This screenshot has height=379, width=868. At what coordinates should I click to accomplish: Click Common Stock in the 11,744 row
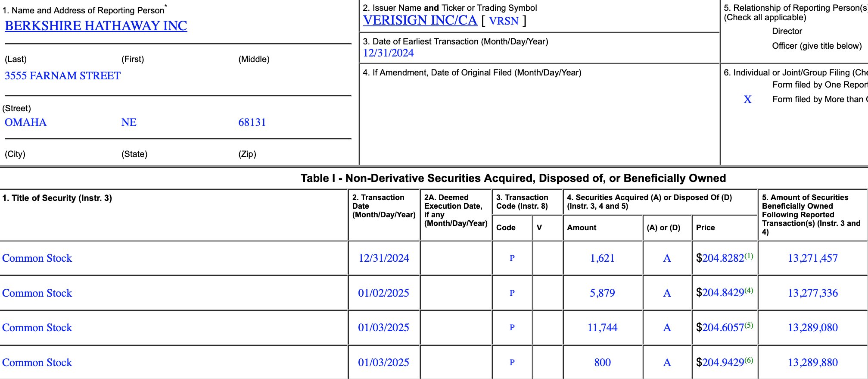[37, 328]
